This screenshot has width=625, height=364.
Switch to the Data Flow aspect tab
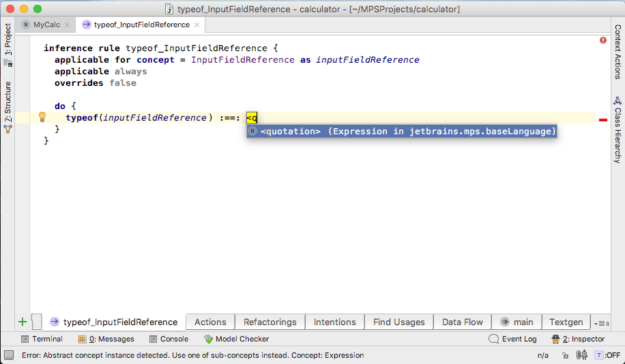pyautogui.click(x=462, y=322)
